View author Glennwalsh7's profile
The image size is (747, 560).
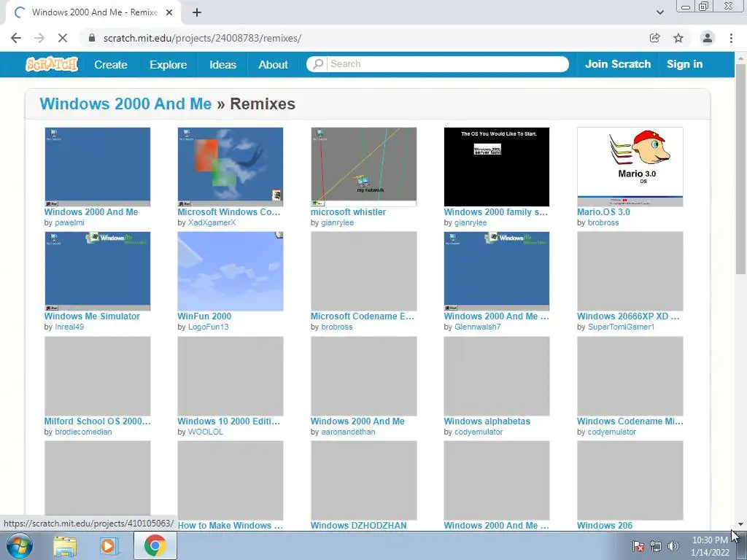(x=477, y=327)
